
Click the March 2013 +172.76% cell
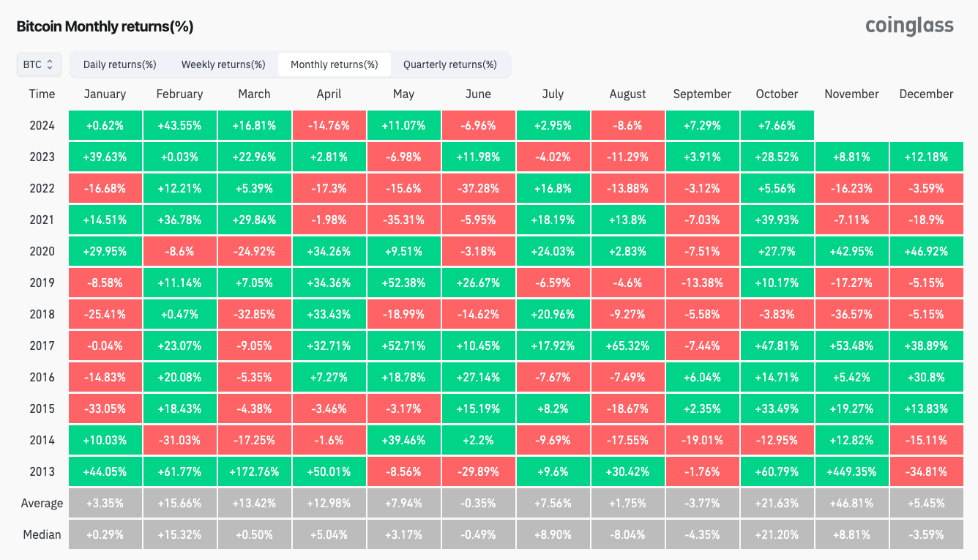click(254, 471)
